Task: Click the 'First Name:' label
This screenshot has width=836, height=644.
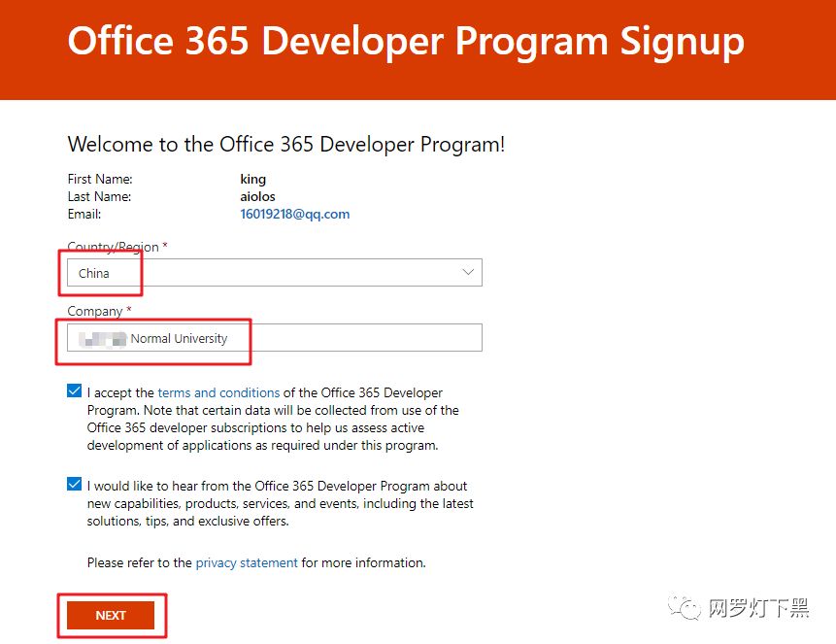Action: (100, 179)
